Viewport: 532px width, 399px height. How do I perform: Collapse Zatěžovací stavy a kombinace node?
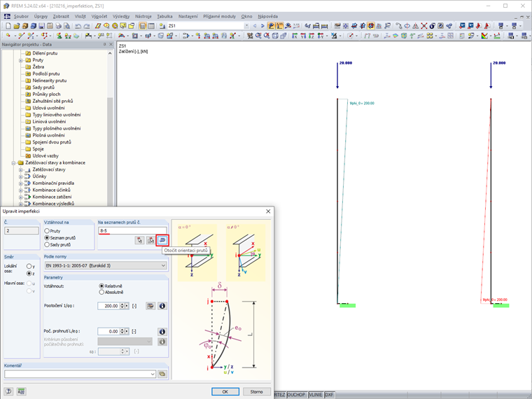pos(13,163)
